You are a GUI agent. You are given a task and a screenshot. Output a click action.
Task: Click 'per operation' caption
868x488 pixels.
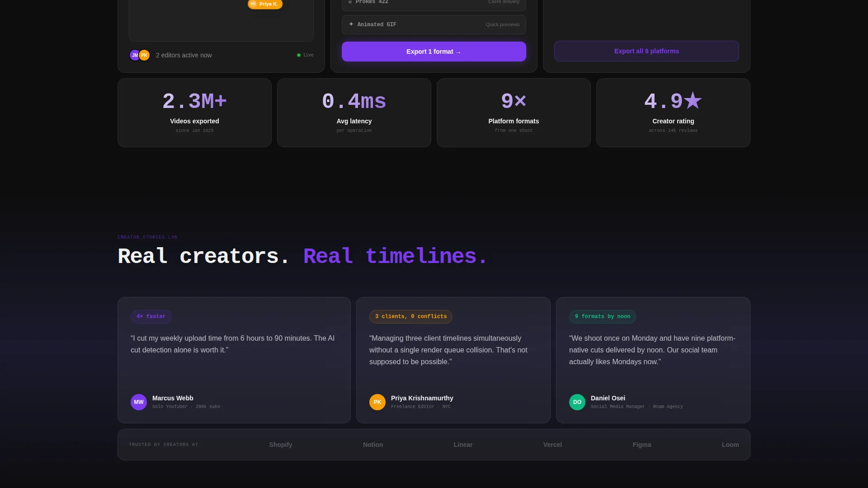point(354,131)
